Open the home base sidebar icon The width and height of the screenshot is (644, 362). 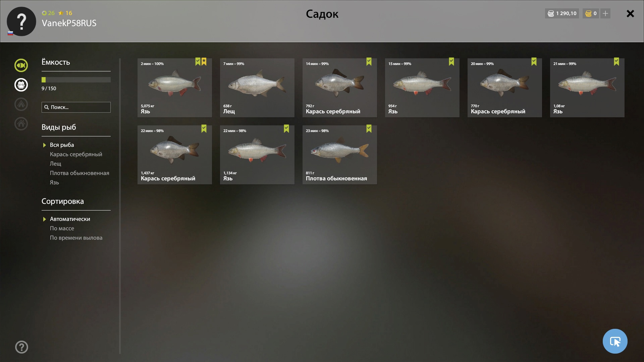(x=21, y=124)
